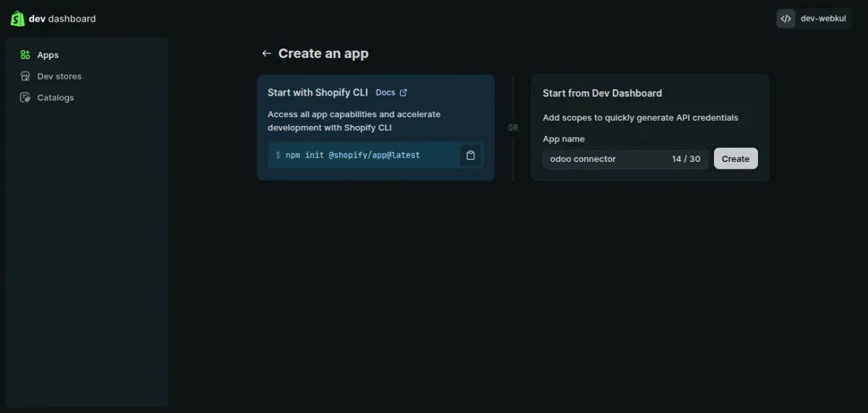Image resolution: width=868 pixels, height=413 pixels.
Task: Click the code brackets icon near dev-webkul
Action: click(x=786, y=19)
